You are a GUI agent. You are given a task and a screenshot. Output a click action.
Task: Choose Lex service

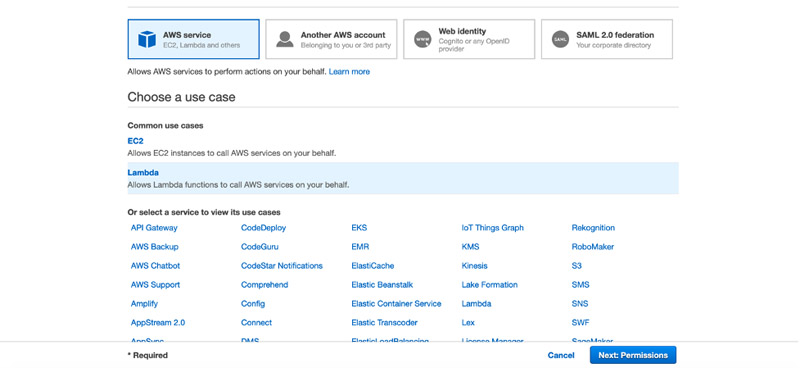point(468,323)
